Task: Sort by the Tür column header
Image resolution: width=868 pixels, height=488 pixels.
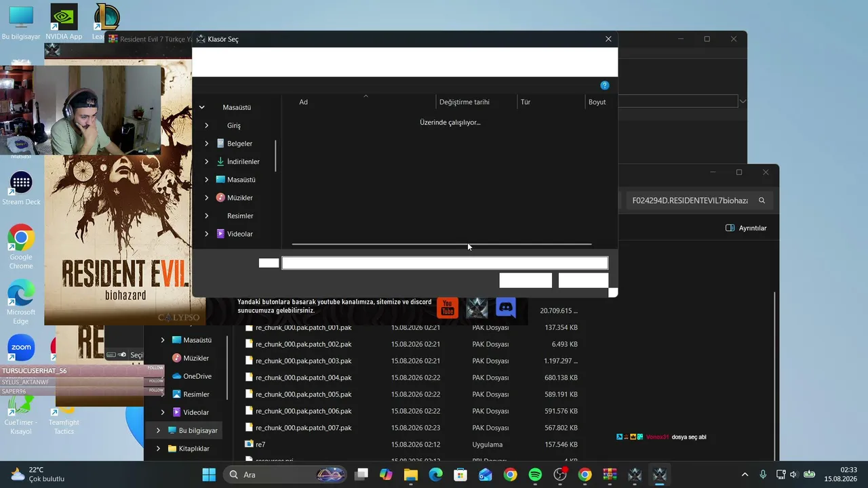Action: click(x=526, y=102)
